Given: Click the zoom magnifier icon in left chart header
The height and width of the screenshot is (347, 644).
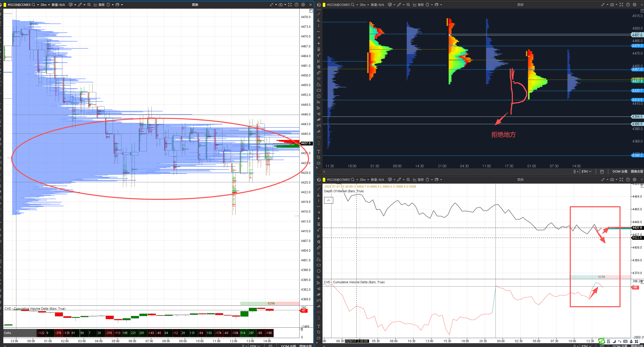Looking at the screenshot, I should coord(89,5).
